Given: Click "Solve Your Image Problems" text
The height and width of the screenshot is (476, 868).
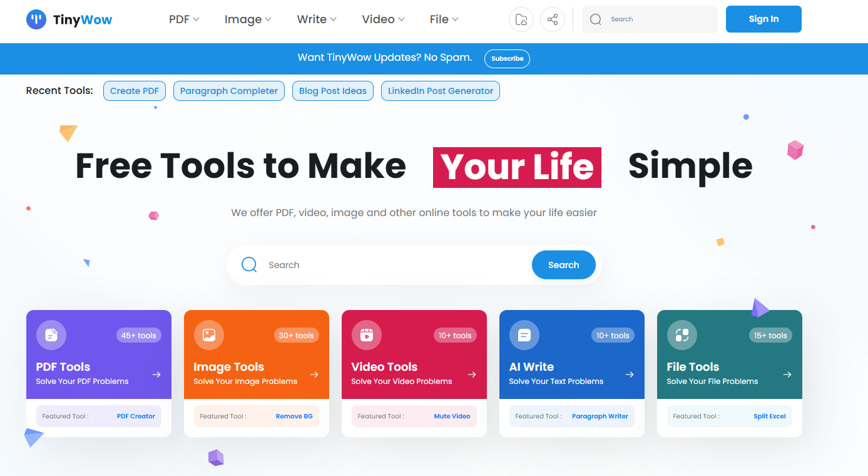Looking at the screenshot, I should [x=245, y=381].
